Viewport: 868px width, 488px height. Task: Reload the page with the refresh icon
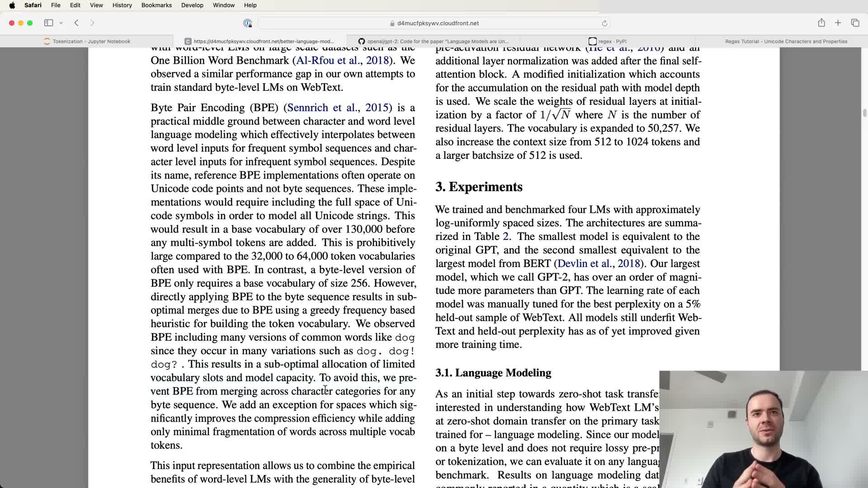click(x=604, y=23)
